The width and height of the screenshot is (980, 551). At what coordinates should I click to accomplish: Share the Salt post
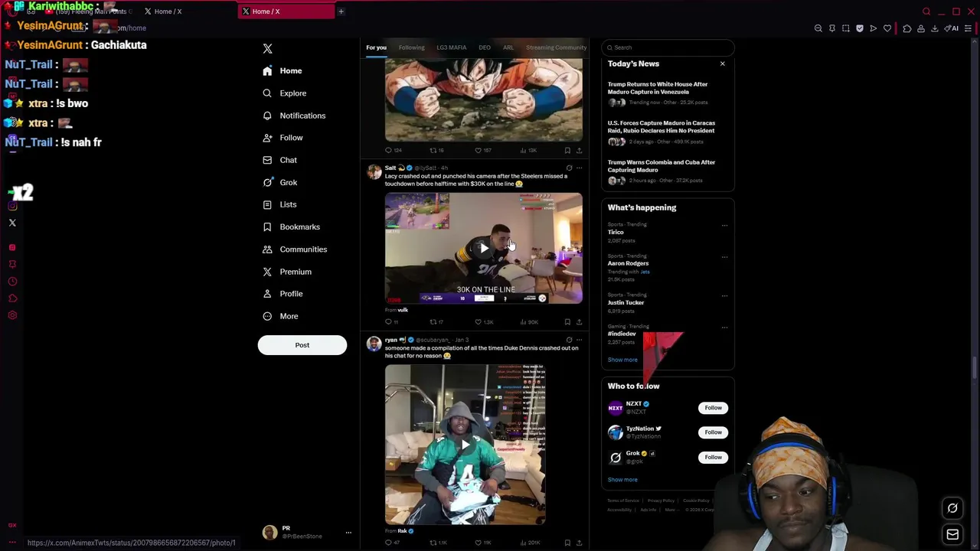(580, 322)
